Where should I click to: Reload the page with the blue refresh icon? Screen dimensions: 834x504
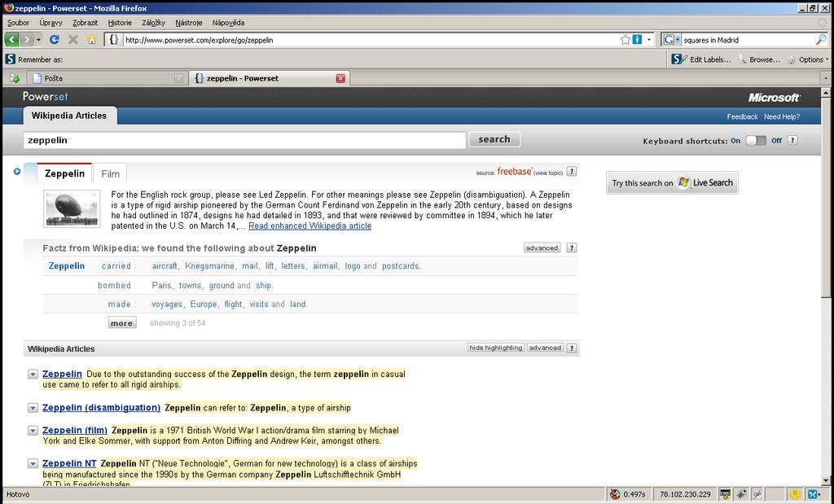pos(55,39)
